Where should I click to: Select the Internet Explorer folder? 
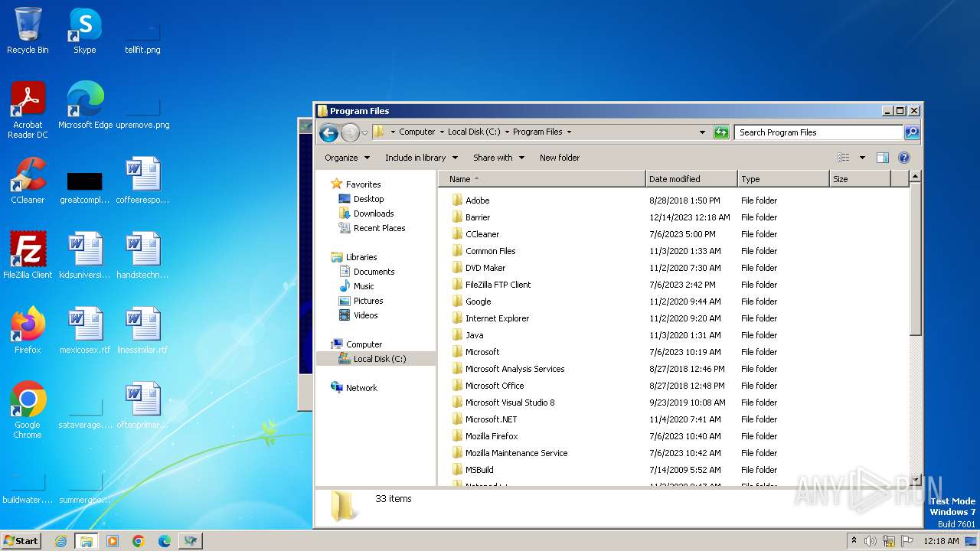pos(497,318)
